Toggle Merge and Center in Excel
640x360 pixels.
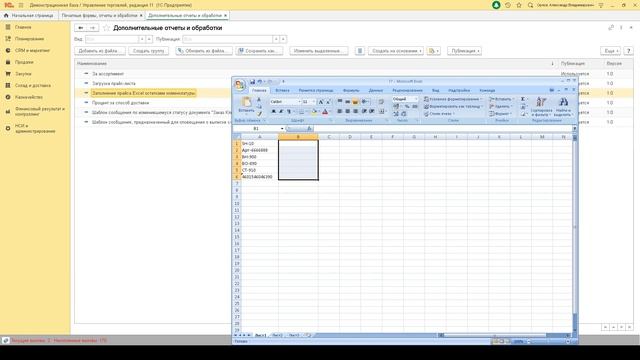point(382,111)
